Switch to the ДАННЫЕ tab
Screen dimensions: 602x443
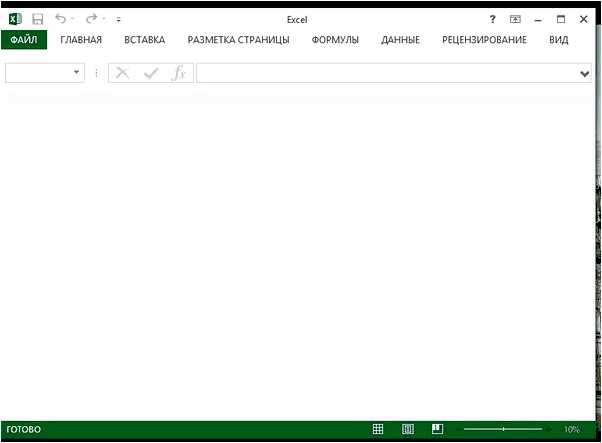pos(400,40)
